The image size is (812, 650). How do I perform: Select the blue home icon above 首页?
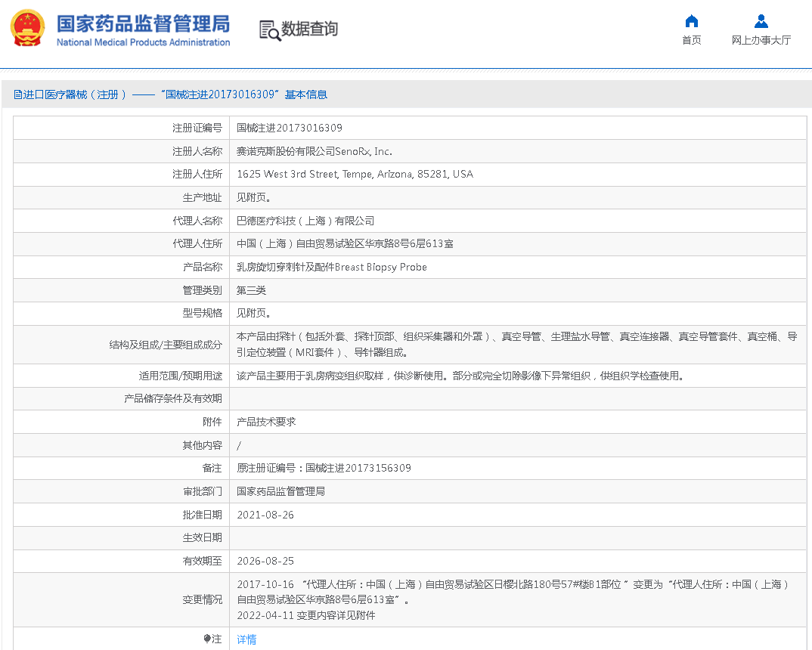690,21
